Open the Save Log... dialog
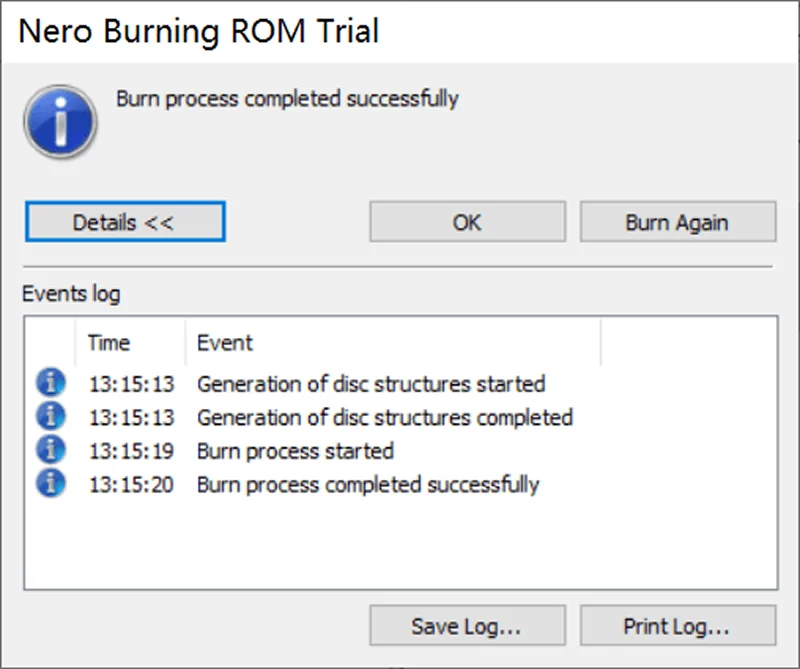Viewport: 800px width, 669px height. pyautogui.click(x=467, y=625)
